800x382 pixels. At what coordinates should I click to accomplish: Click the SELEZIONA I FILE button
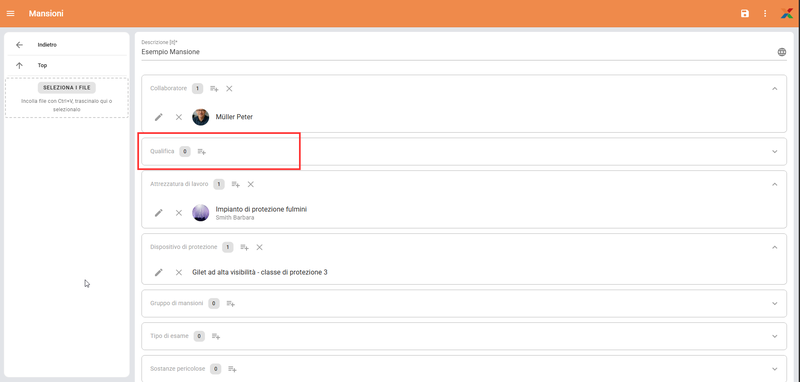click(67, 88)
